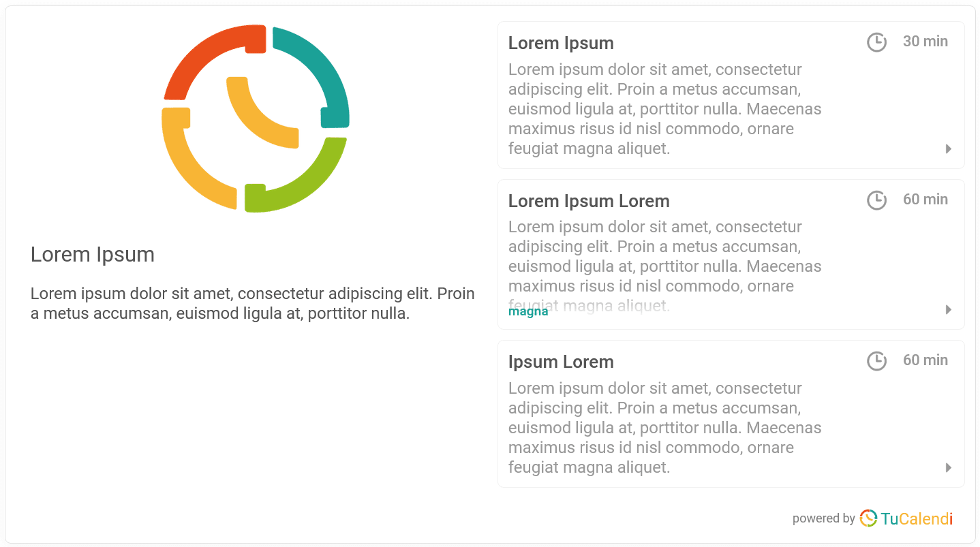Screen dimensions: 980x547
Task: Click the Lorem Ipsum heading below logo
Action: 93,255
